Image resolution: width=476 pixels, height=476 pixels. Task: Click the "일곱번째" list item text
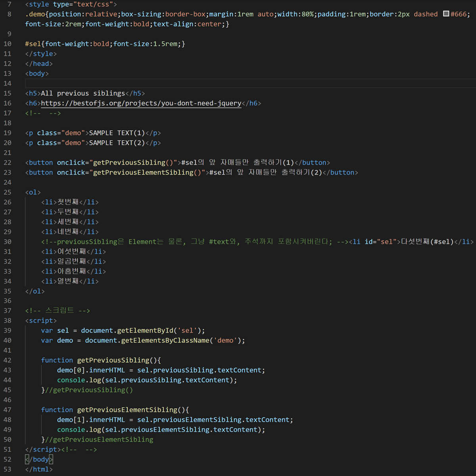[71, 261]
